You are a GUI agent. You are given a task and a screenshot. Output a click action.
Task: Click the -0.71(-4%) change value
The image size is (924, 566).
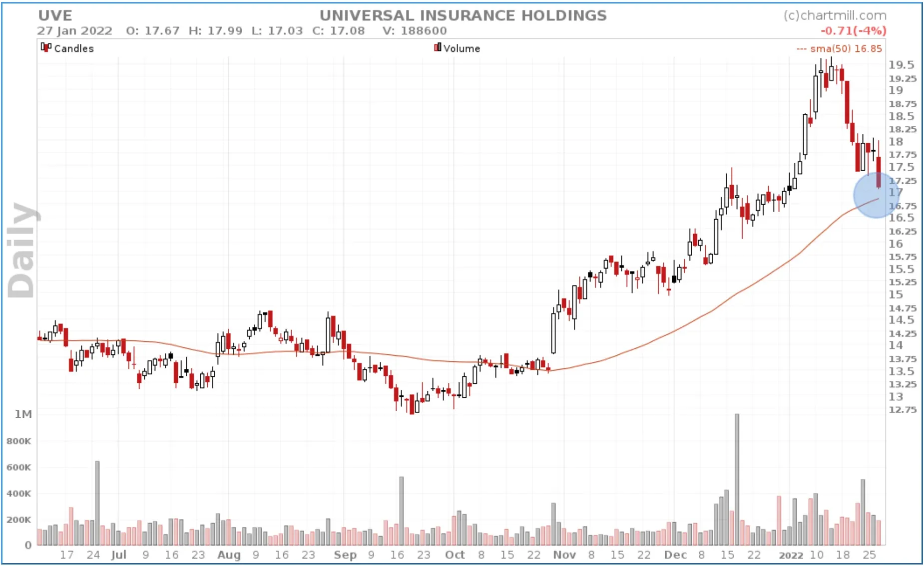point(854,30)
